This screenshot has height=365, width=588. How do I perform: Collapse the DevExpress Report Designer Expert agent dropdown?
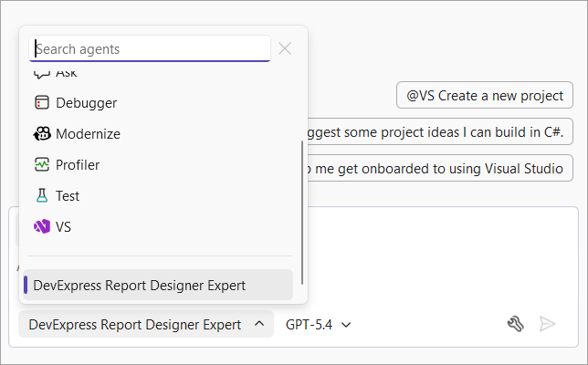(146, 324)
